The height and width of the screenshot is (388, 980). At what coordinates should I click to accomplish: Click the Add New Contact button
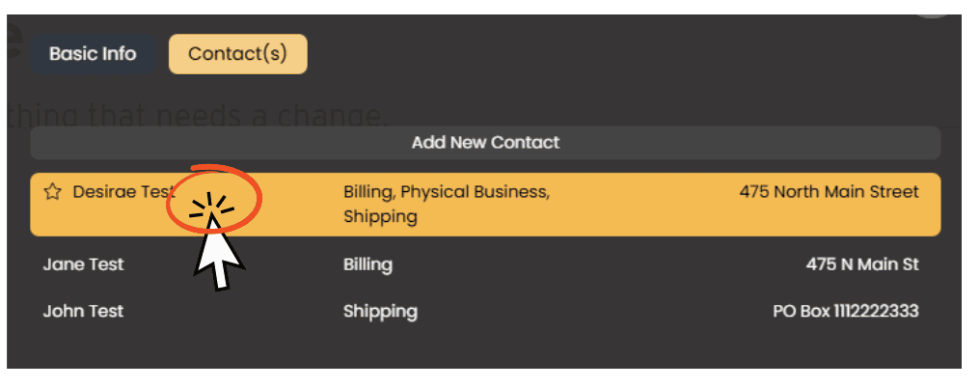coord(485,143)
